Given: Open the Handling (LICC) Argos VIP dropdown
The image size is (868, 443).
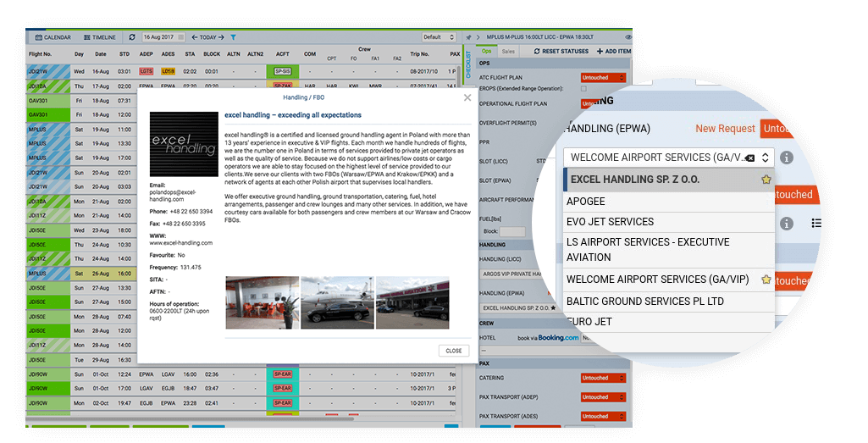Looking at the screenshot, I should (x=511, y=274).
